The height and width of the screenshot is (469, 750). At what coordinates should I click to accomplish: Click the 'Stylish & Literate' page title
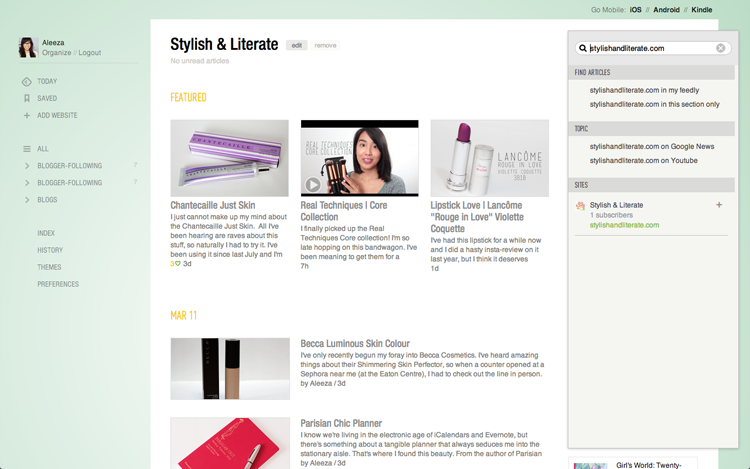[224, 44]
